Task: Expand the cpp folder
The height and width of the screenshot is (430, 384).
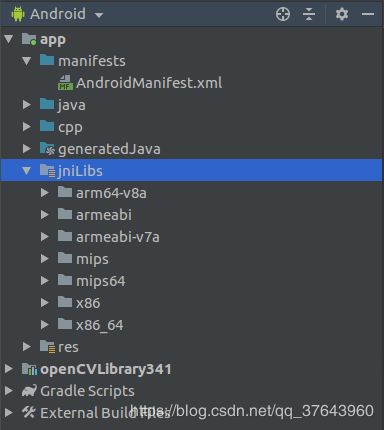Action: coord(27,127)
